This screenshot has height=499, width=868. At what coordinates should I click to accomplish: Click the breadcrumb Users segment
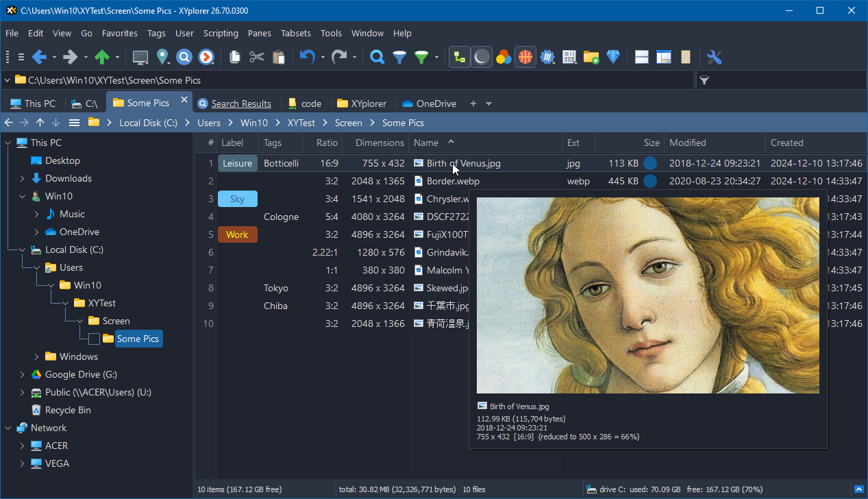pos(208,122)
